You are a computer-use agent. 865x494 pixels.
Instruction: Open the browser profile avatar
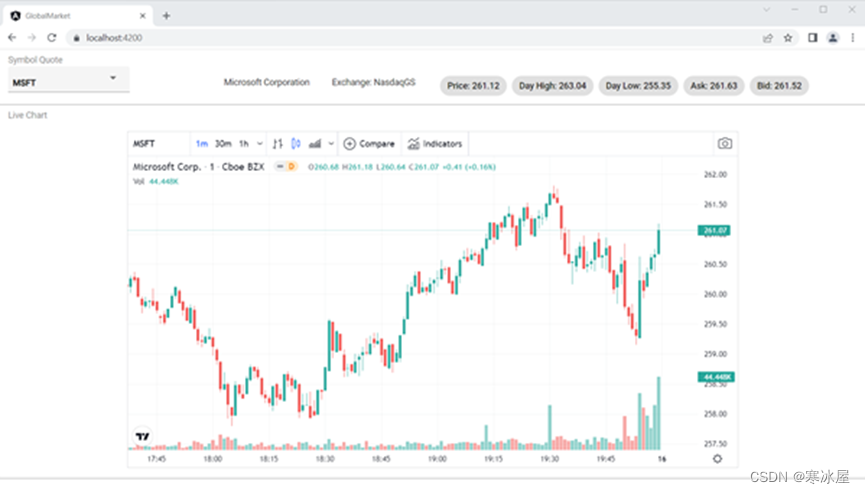(833, 38)
